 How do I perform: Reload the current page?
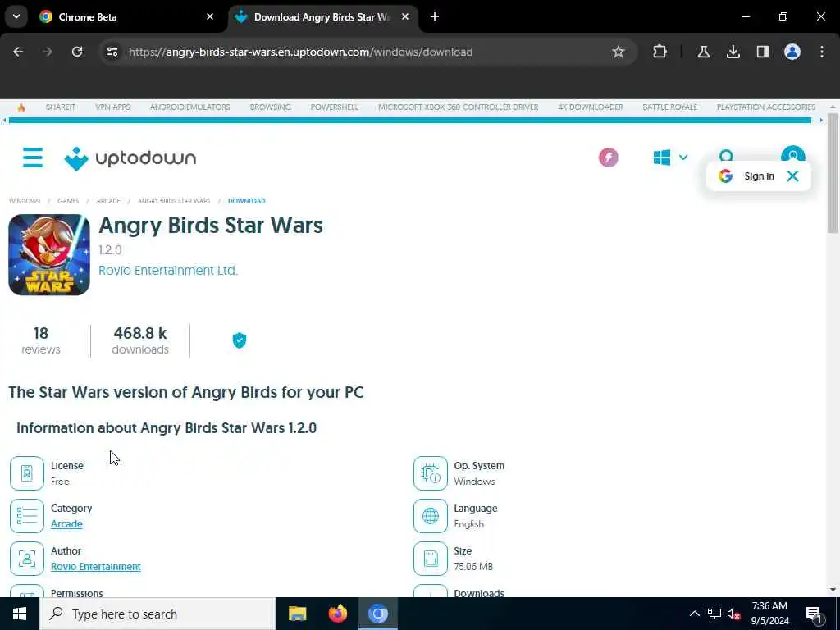[x=77, y=52]
